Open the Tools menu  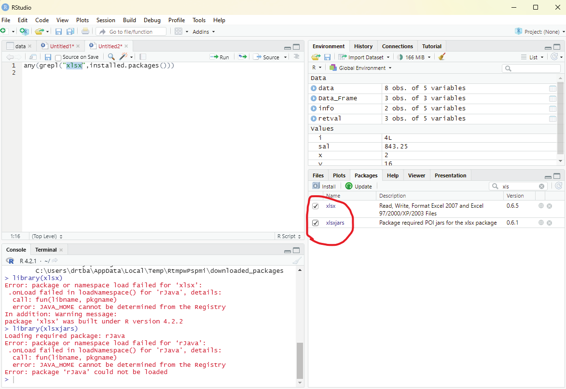199,20
